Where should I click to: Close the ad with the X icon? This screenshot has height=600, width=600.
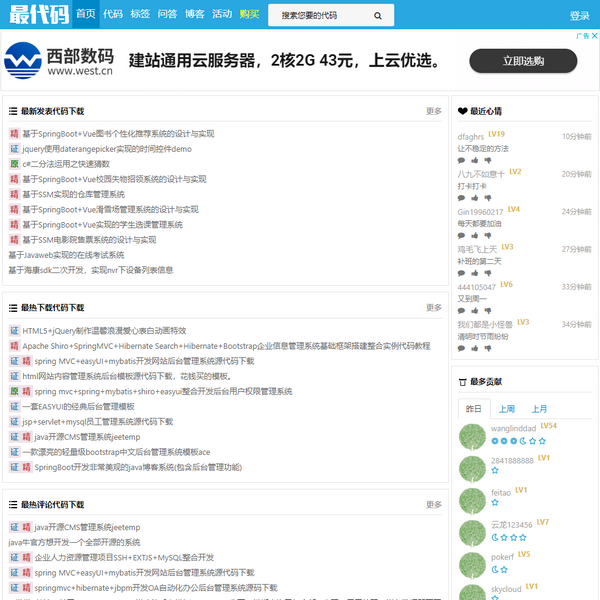point(593,35)
